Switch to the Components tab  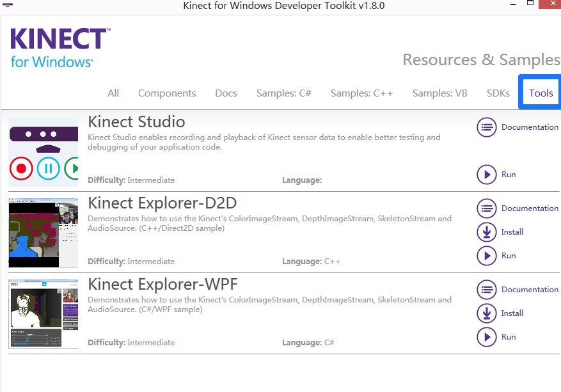167,93
